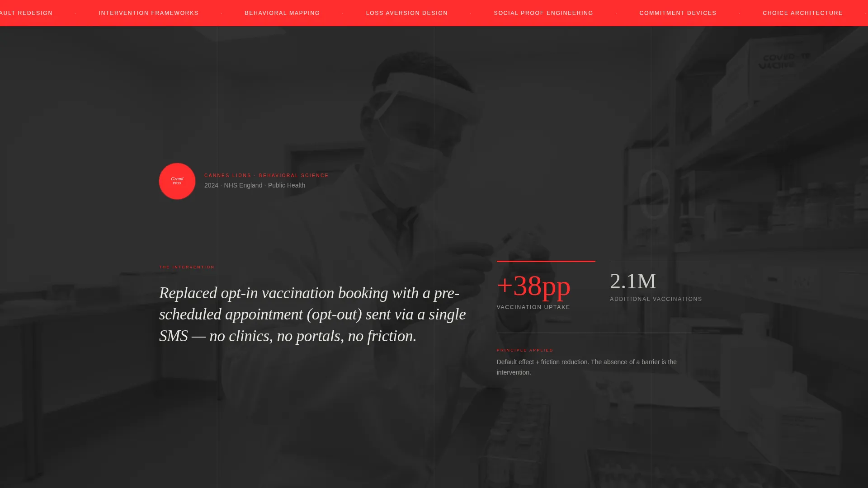Screen dimensions: 868x488
Task: Select Social Proof Engineering in the ticker
Action: (543, 13)
